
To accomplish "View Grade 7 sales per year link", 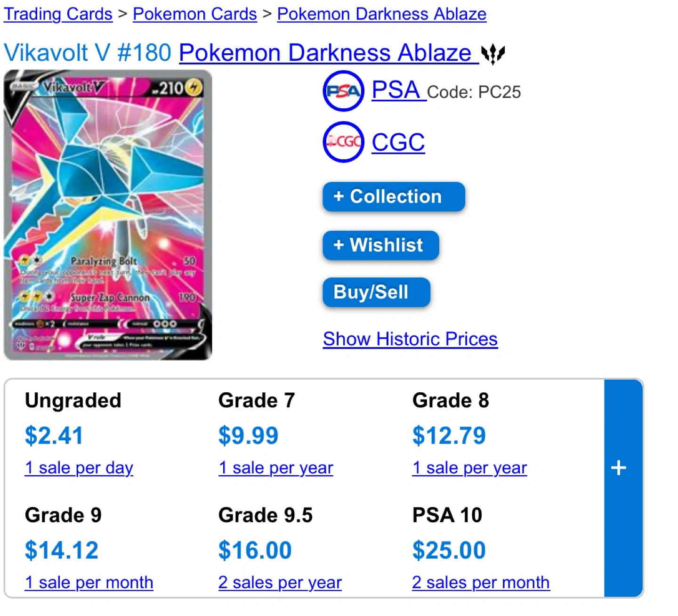I will pyautogui.click(x=276, y=468).
